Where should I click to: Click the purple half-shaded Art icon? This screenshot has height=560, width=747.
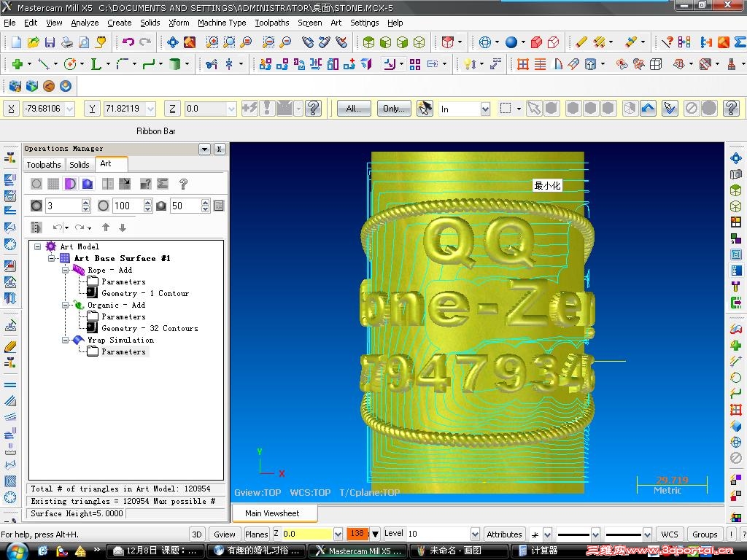70,183
